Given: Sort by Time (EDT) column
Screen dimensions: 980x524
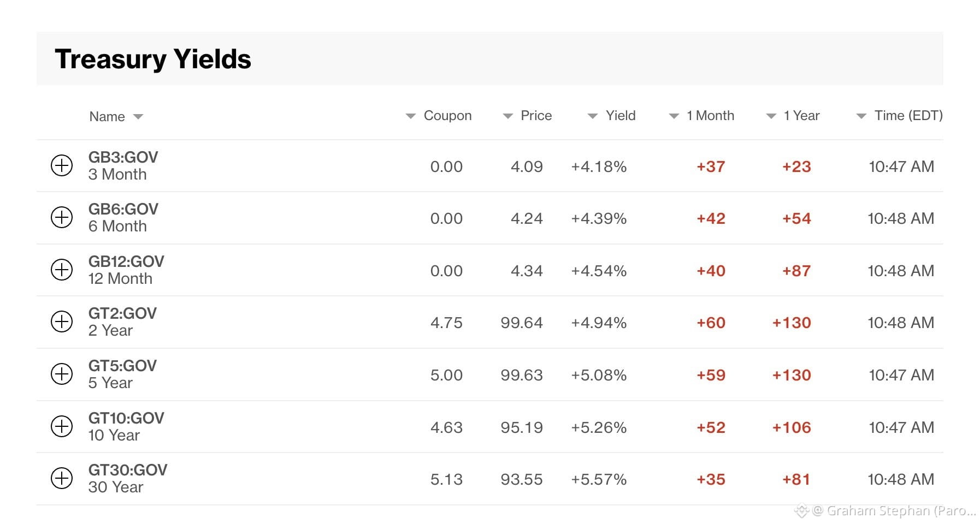Looking at the screenshot, I should pos(900,116).
